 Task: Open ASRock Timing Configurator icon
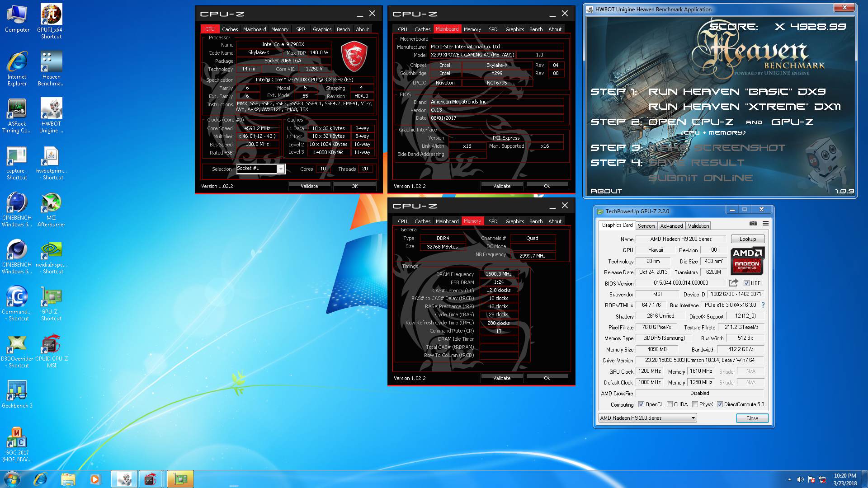coord(17,115)
